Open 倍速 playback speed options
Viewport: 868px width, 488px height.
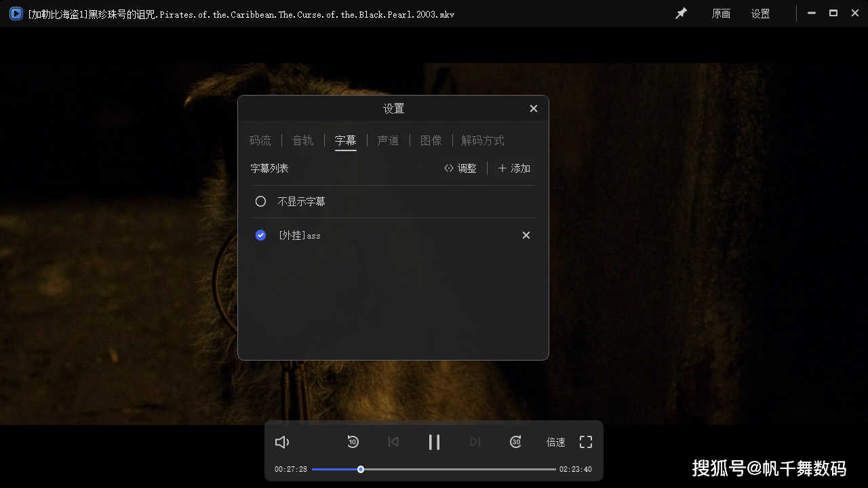coord(556,442)
